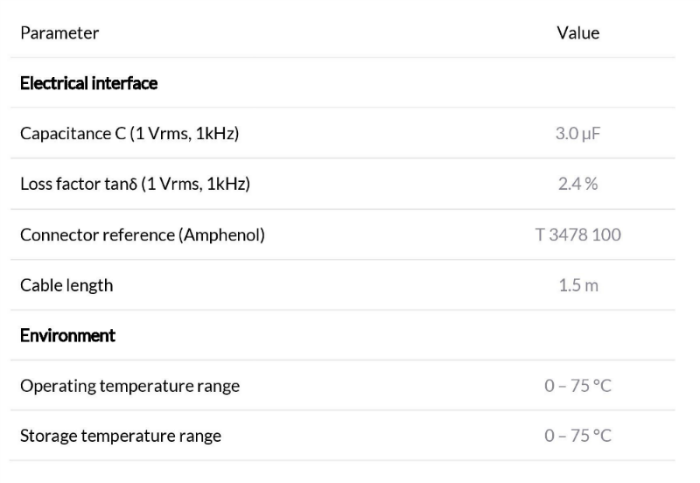This screenshot has height=483, width=700.
Task: Click the Operating temperature range label
Action: tap(129, 386)
